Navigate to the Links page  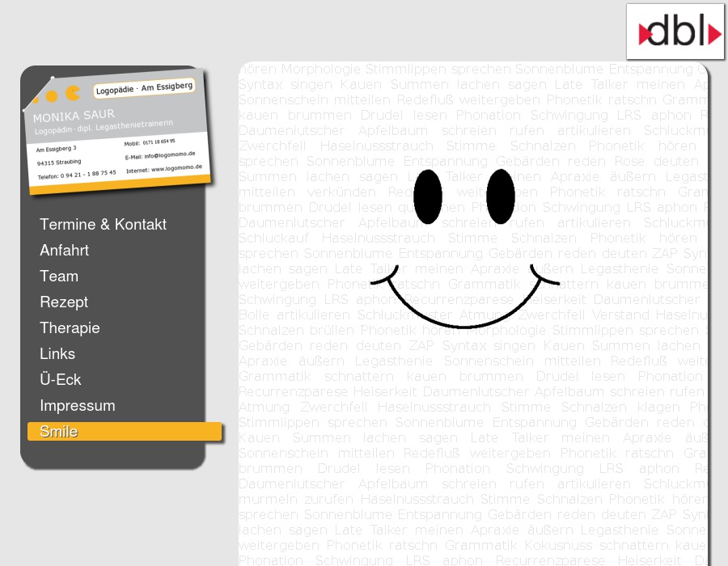click(57, 354)
